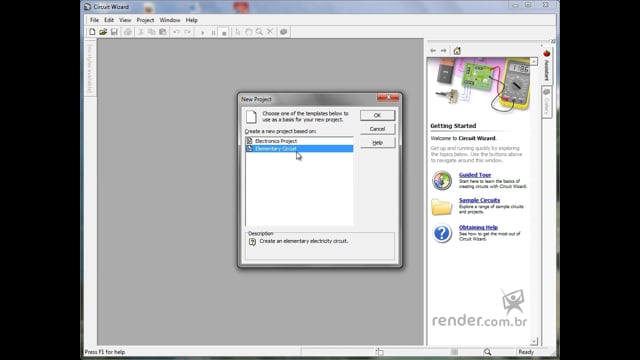Select the pointer arrow tool

point(238,32)
